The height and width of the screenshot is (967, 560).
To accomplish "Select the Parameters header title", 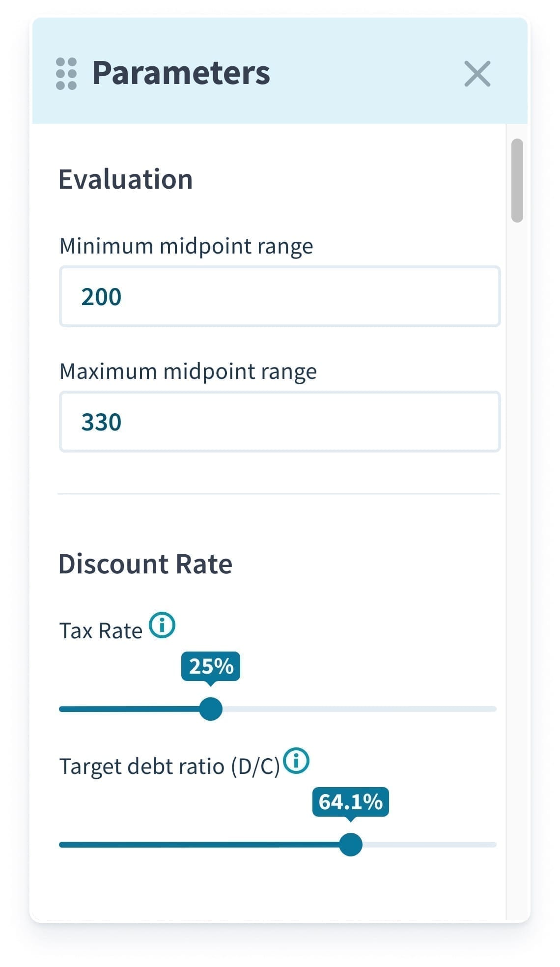I will coord(180,74).
